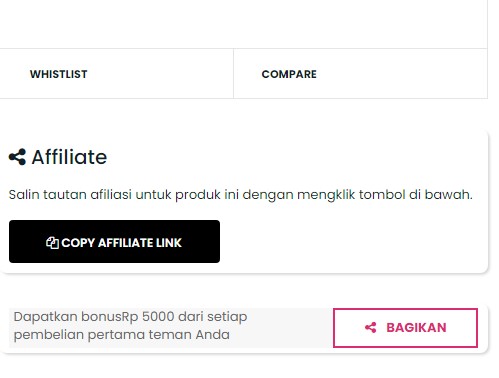Click empty space right of WHISTLIST label
499x378 pixels.
pyautogui.click(x=160, y=74)
